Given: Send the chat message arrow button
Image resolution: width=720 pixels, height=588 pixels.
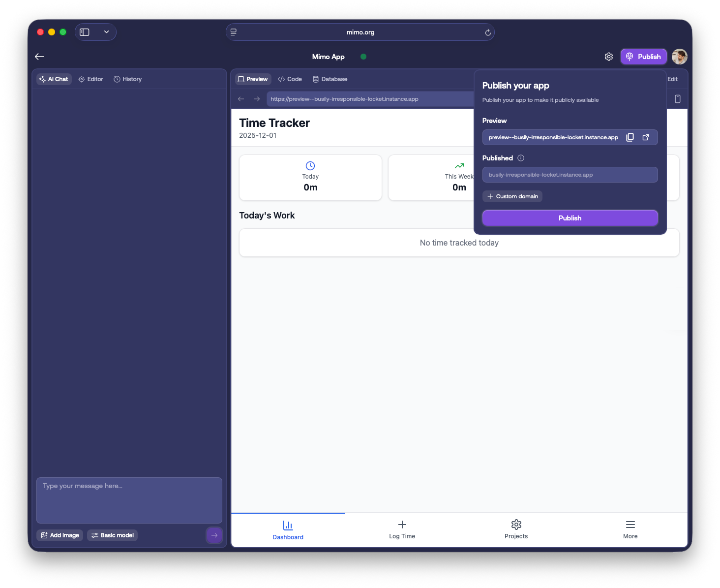Looking at the screenshot, I should coord(214,535).
